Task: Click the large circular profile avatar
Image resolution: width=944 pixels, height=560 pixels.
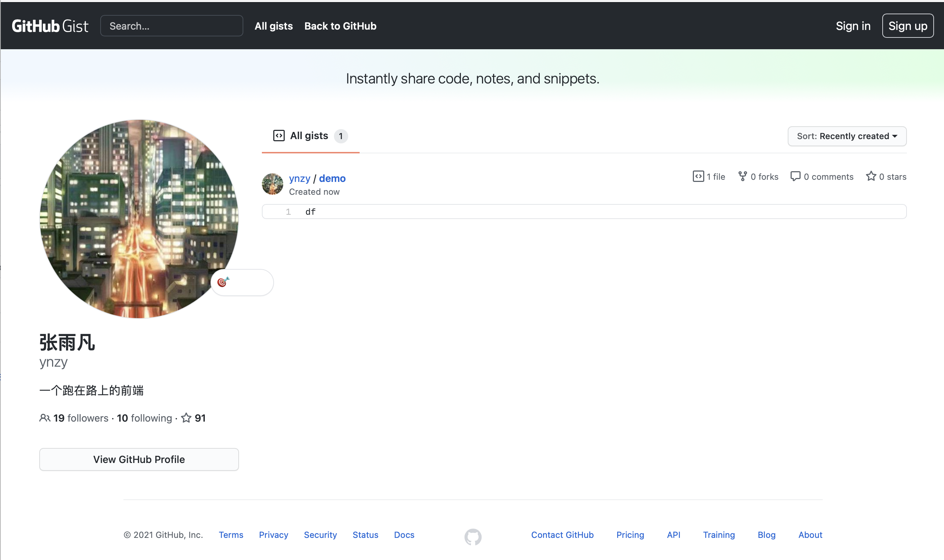Action: click(x=139, y=219)
